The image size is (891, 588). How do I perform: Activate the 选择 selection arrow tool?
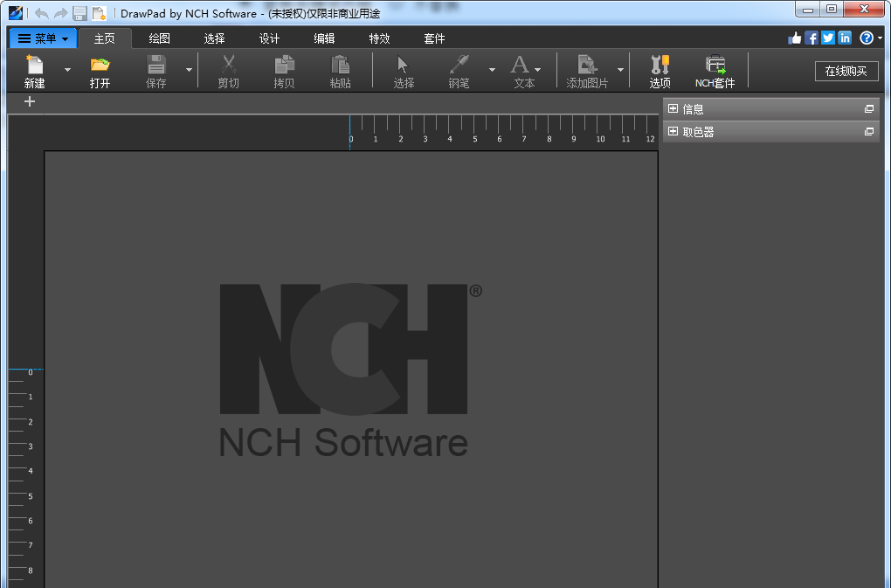point(403,70)
